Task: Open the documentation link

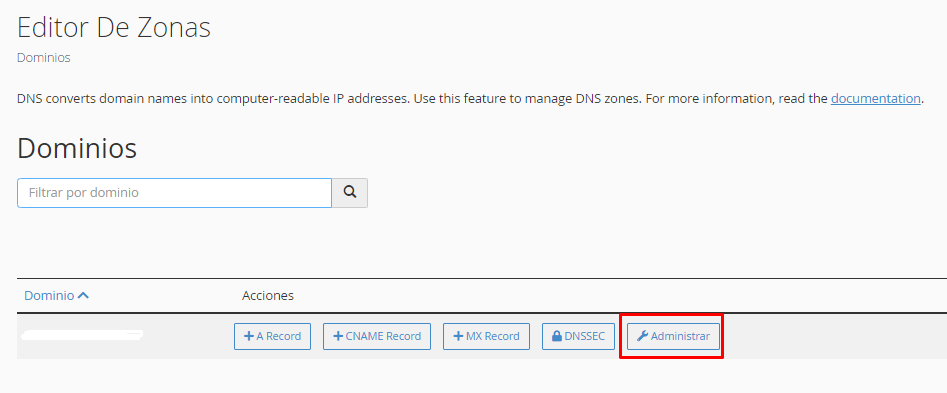Action: (875, 98)
